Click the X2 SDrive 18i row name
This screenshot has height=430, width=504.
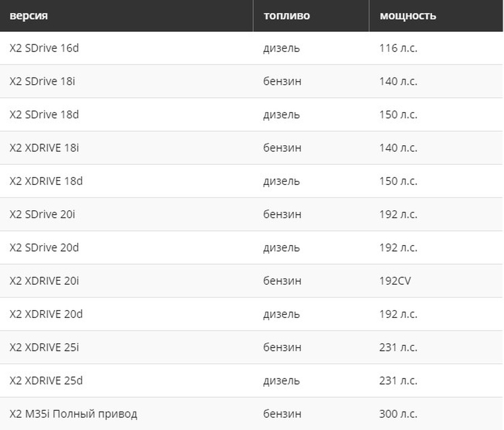42,81
